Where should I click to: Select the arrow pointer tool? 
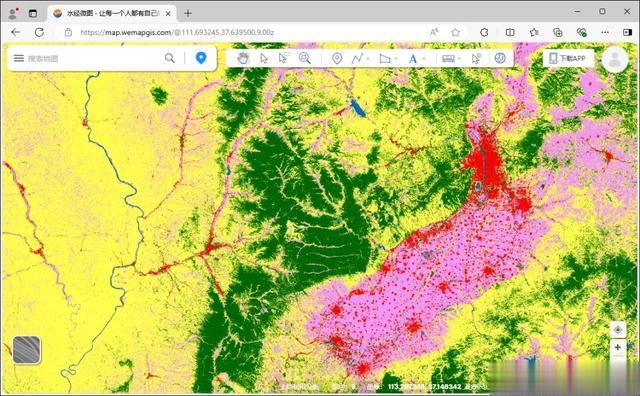264,58
